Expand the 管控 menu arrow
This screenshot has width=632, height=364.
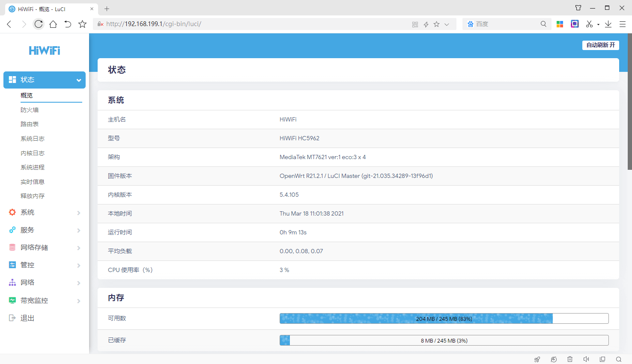click(79, 265)
